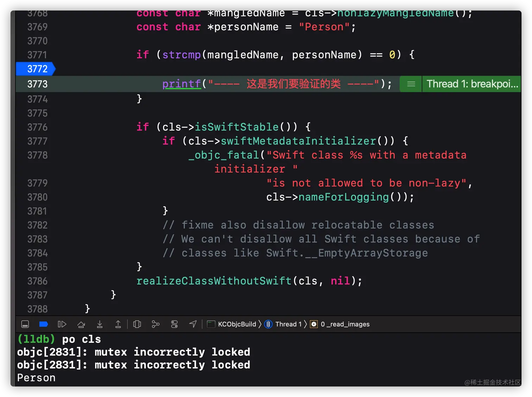Click line number 3786 in the gutter
The image size is (532, 397).
(x=37, y=281)
